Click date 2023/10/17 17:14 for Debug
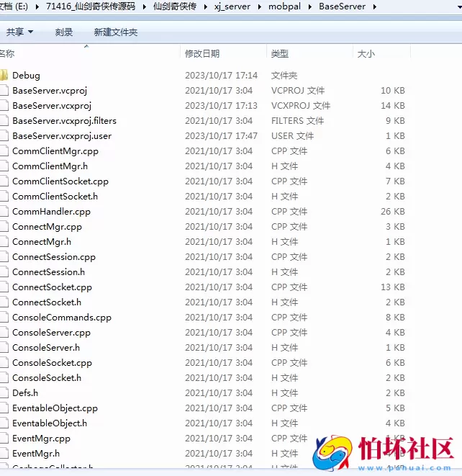462x476 pixels. 221,76
